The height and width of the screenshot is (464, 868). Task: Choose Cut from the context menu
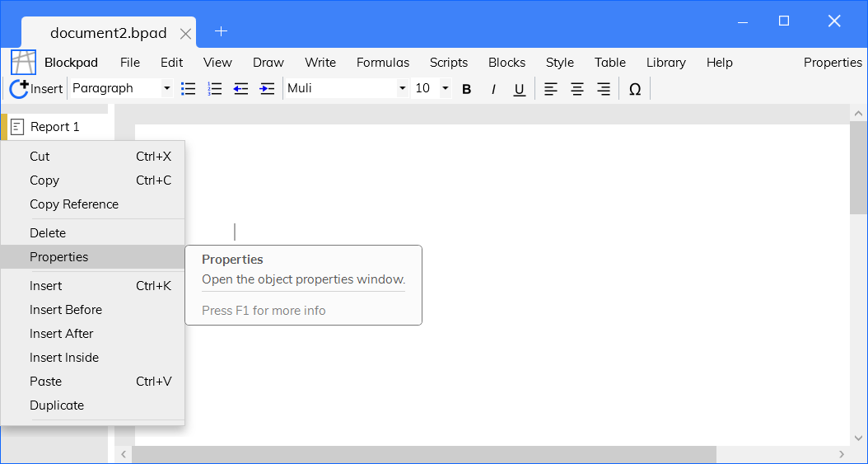(92, 157)
